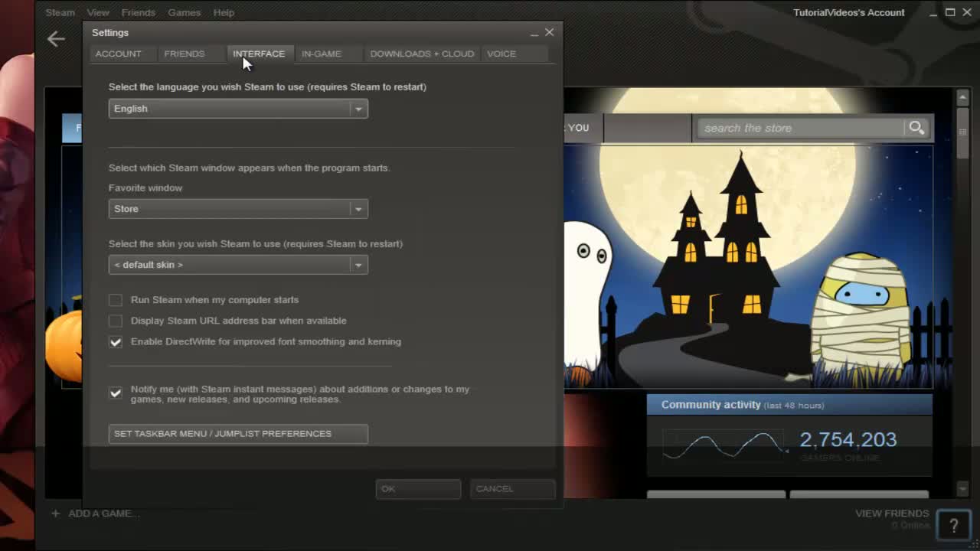
Task: Click the plus icon beside Add a Game
Action: pyautogui.click(x=55, y=514)
